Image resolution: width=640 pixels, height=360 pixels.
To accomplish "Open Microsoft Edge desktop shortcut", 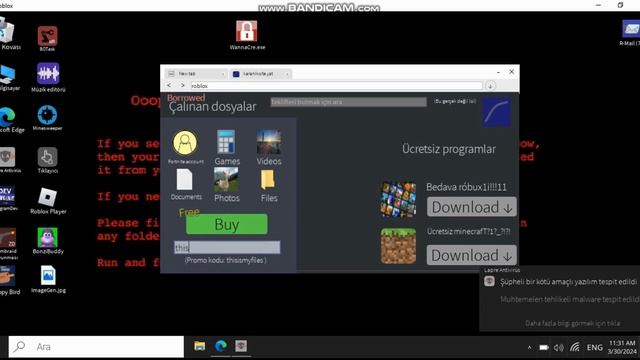I will click(7, 117).
